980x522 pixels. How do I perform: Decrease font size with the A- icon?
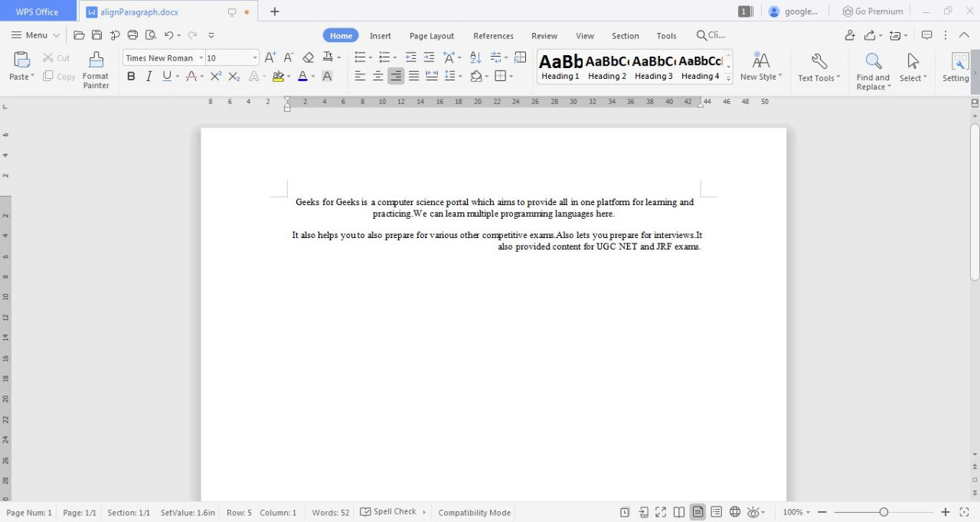pyautogui.click(x=289, y=57)
